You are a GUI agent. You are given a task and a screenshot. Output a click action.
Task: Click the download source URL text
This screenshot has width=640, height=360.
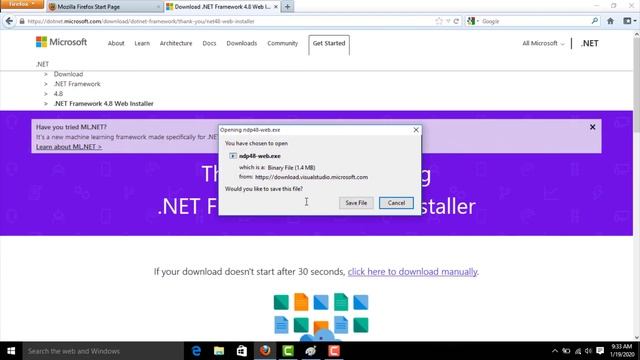311,177
